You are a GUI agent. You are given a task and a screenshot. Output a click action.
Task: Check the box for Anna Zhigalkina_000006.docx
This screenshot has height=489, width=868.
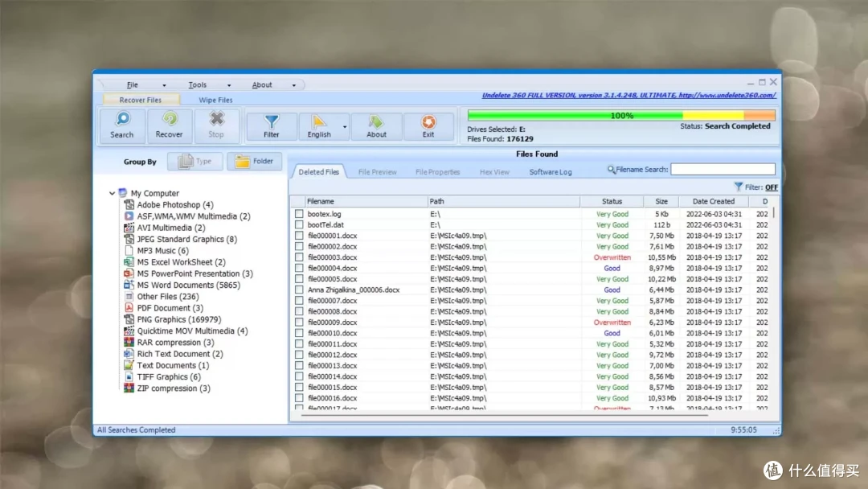[x=299, y=290]
